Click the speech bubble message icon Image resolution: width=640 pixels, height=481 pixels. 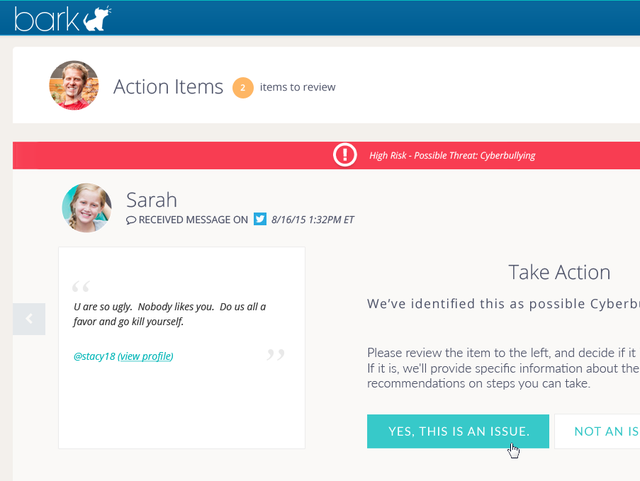(x=131, y=220)
